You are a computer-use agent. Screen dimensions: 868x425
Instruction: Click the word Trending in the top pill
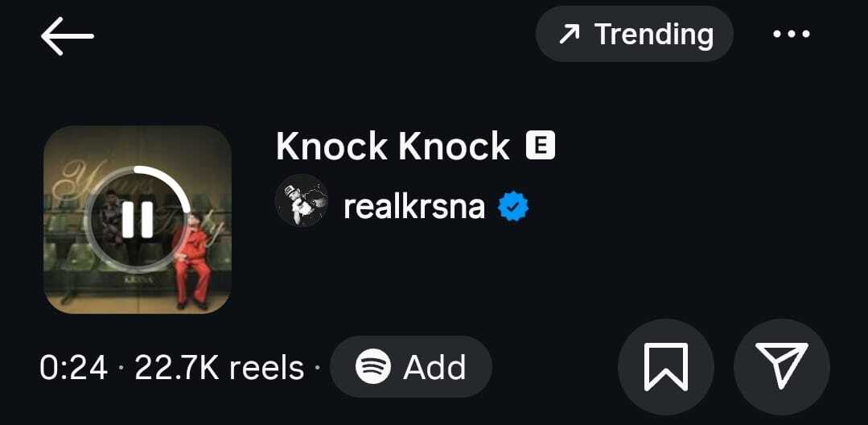point(654,35)
